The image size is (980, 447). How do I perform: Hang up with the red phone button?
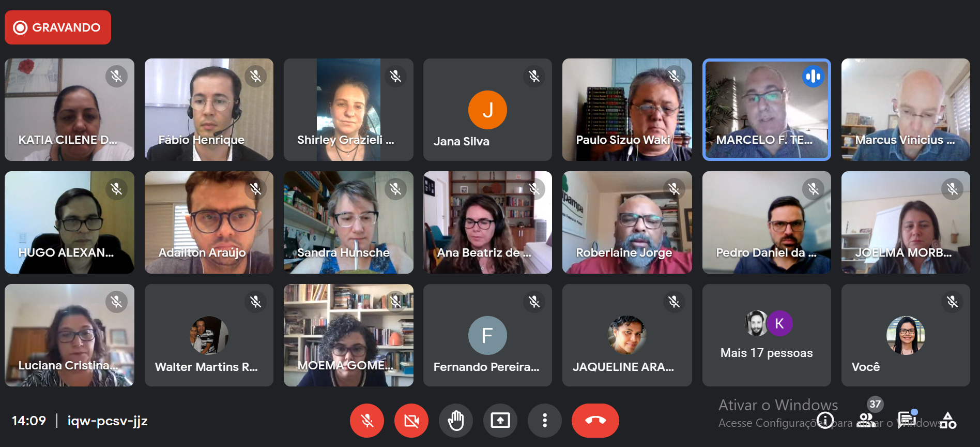pyautogui.click(x=595, y=421)
